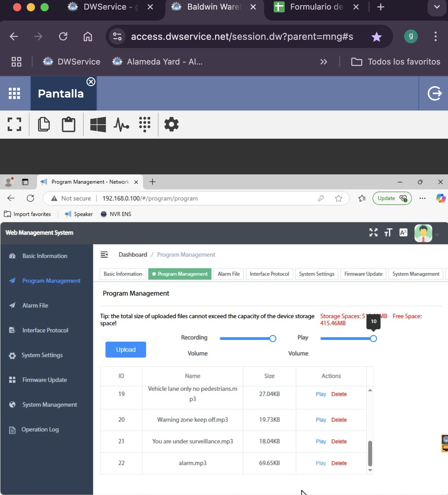Open language switch icon
Viewport: 448px width, 495px height.
tap(403, 233)
